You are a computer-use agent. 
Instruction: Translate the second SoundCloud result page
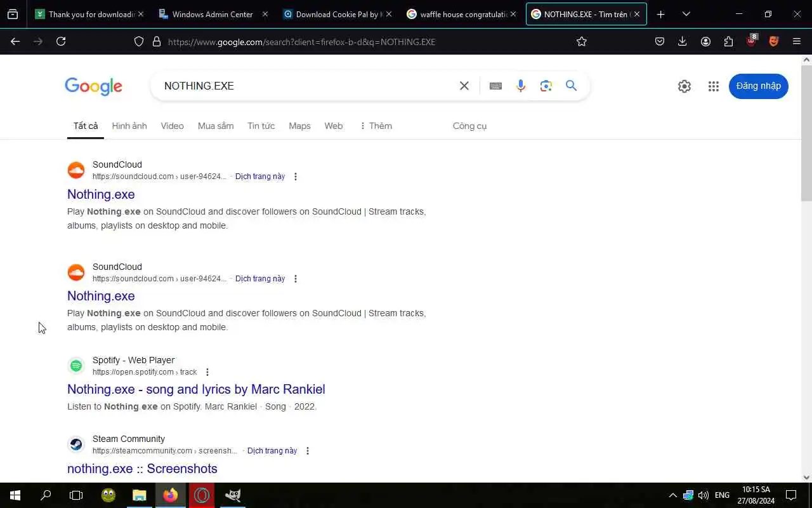point(260,279)
